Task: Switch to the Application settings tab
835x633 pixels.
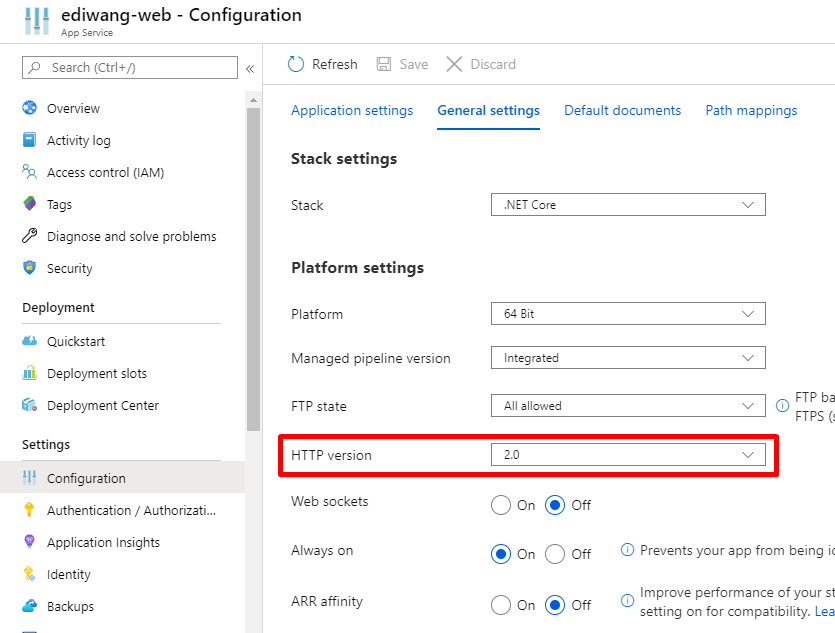Action: [x=352, y=111]
